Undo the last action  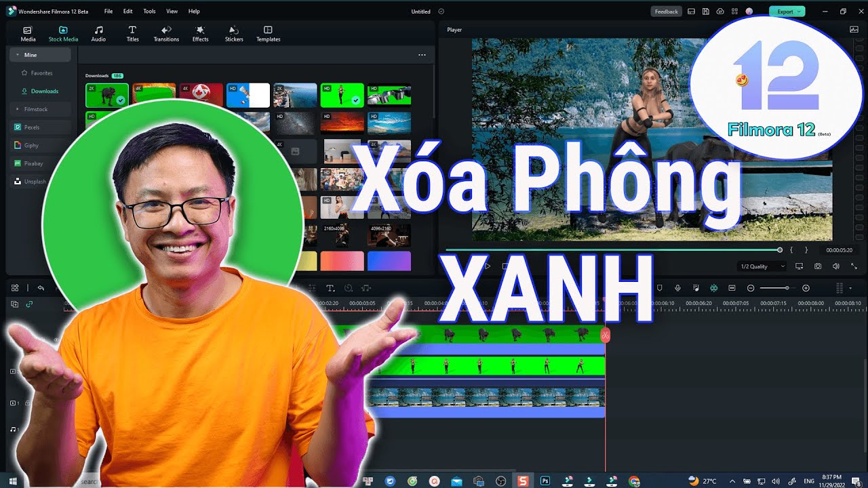tap(41, 288)
